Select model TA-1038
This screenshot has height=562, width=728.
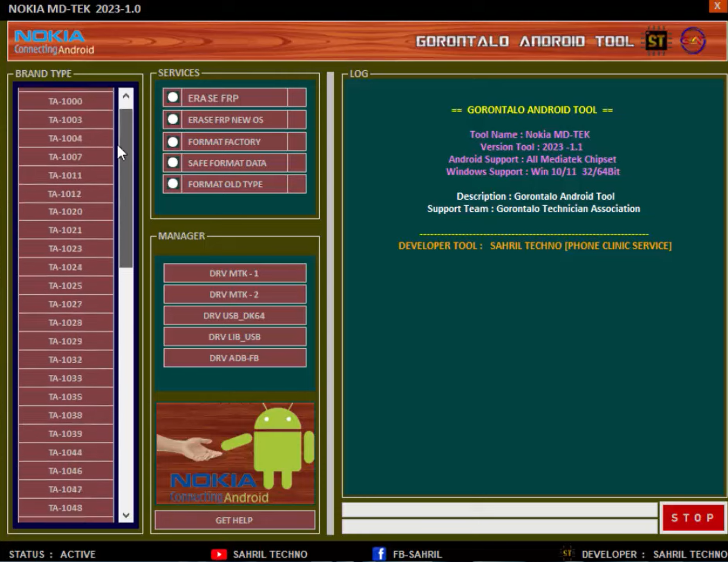(66, 415)
